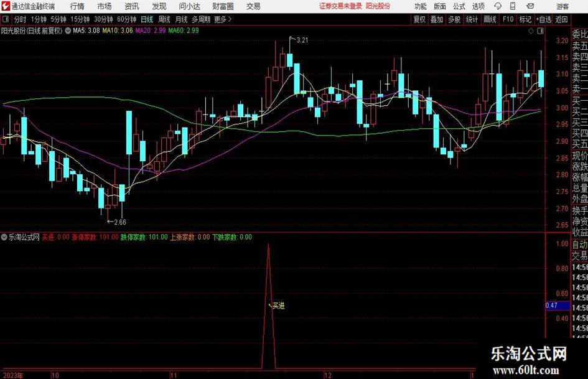
Task: Click the 3.21 high price label
Action: click(302, 40)
